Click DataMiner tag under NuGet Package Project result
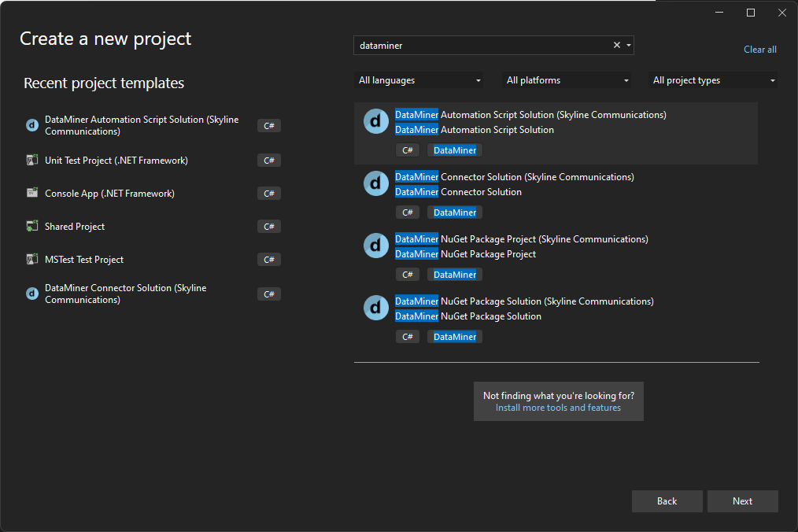The height and width of the screenshot is (532, 798). [454, 275]
